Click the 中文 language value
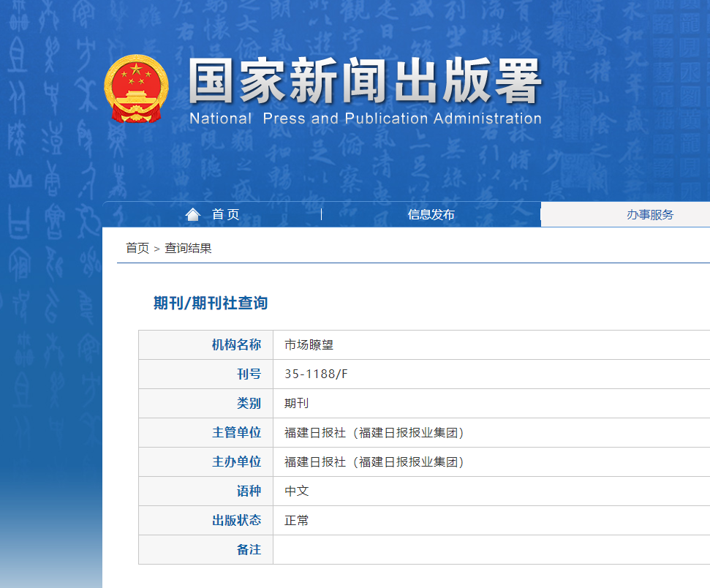 pos(297,491)
